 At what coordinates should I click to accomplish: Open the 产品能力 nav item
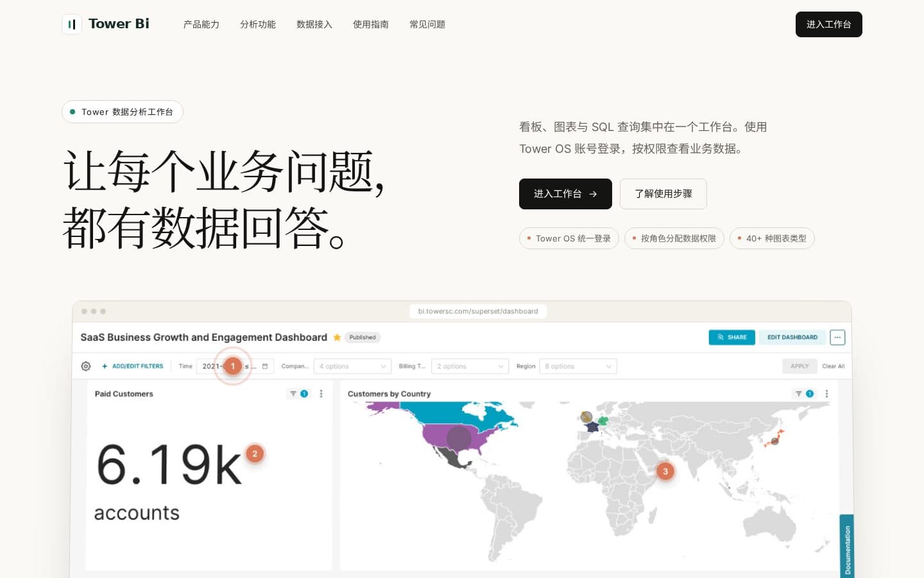tap(201, 24)
